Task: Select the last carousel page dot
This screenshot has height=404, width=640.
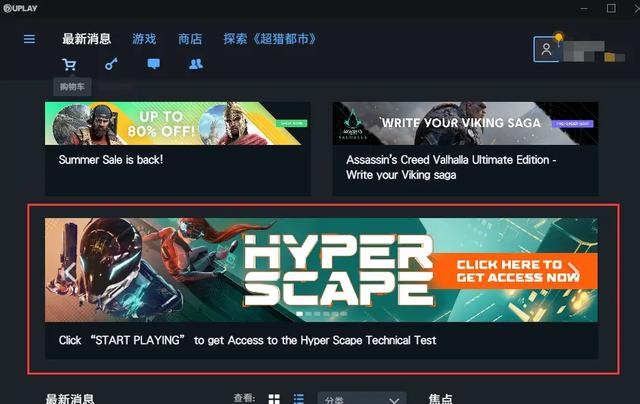Action: click(x=344, y=314)
